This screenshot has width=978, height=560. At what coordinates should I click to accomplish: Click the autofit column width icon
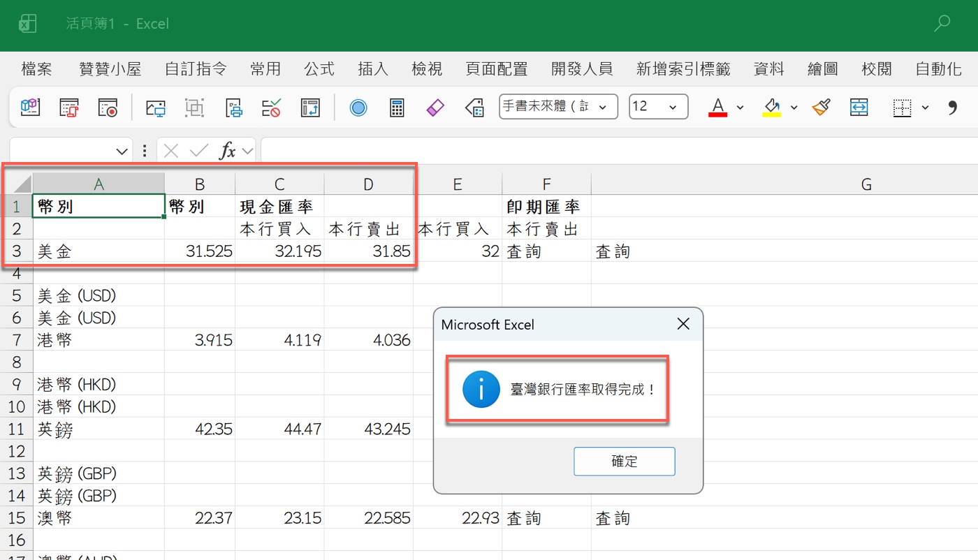tap(859, 107)
